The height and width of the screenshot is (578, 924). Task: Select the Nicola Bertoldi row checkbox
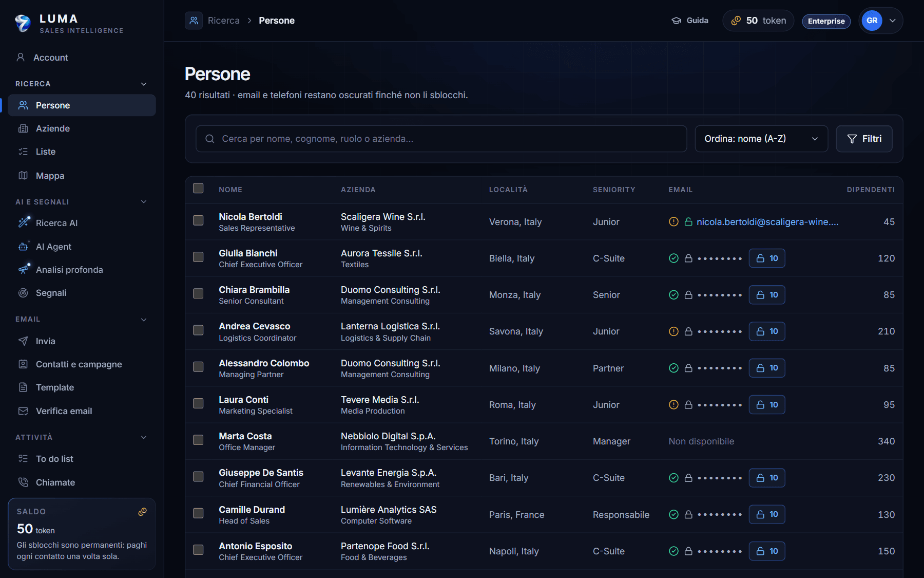coord(198,220)
